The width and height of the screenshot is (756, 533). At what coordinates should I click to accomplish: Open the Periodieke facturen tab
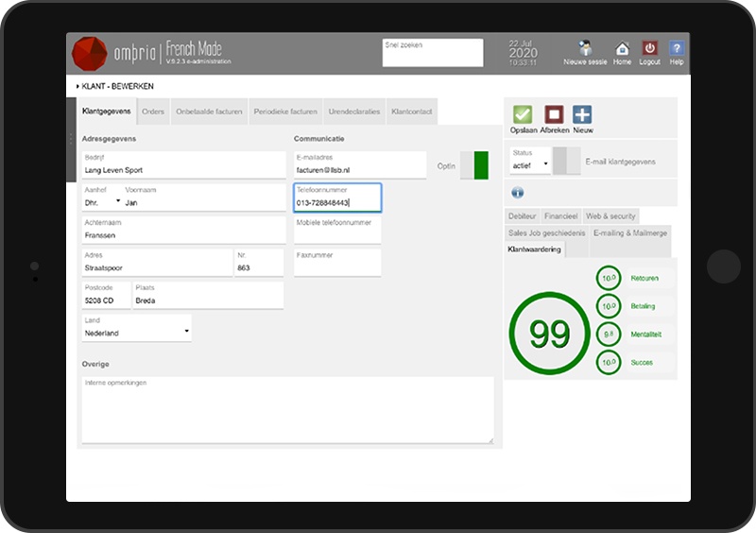click(x=285, y=112)
